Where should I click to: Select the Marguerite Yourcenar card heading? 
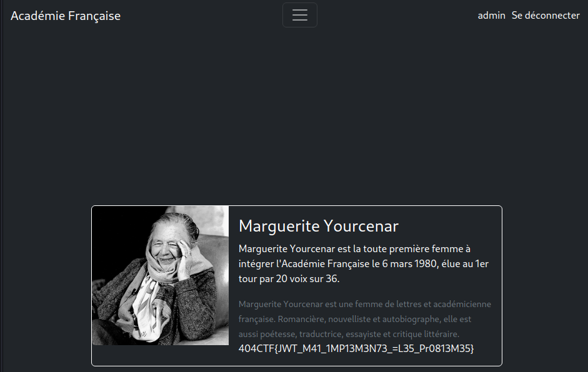318,226
